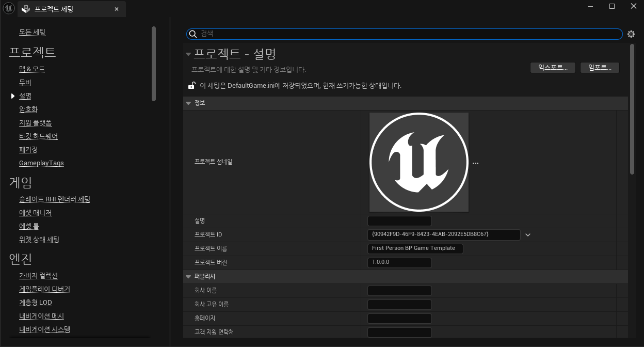
Task: Open the 프로젝트 ID dropdown arrow
Action: (528, 235)
